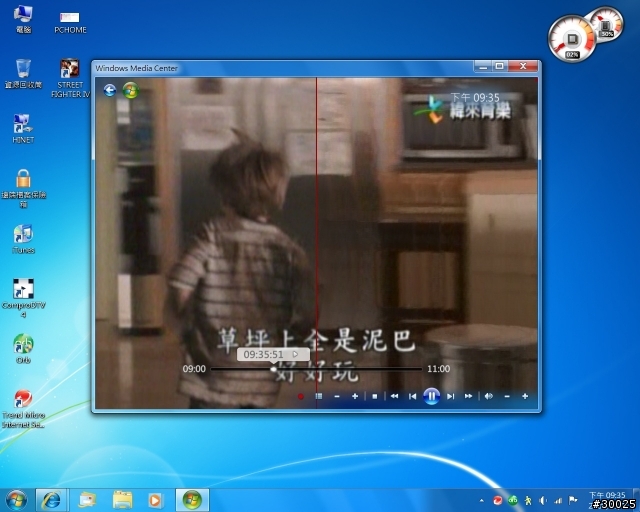Click the large CPU meter gadget
Image resolution: width=640 pixels, height=512 pixels.
pyautogui.click(x=571, y=38)
